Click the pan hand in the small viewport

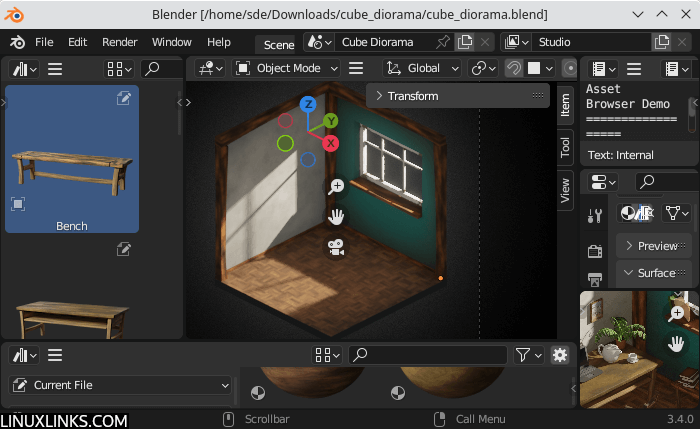click(x=676, y=344)
